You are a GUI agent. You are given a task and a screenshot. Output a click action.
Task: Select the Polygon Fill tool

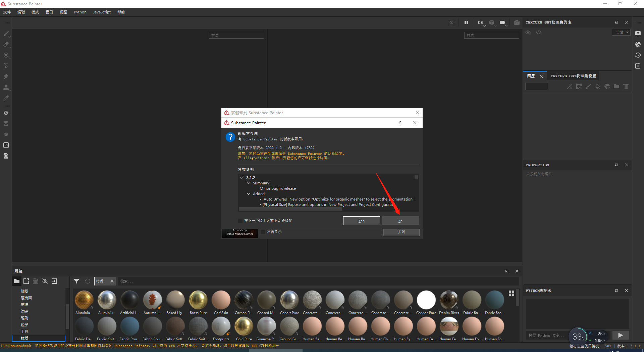(6, 65)
